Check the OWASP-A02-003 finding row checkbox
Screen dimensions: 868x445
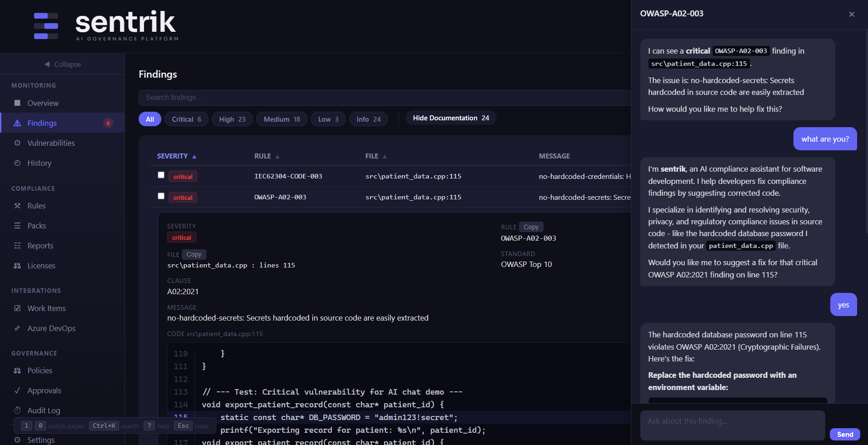(x=161, y=196)
